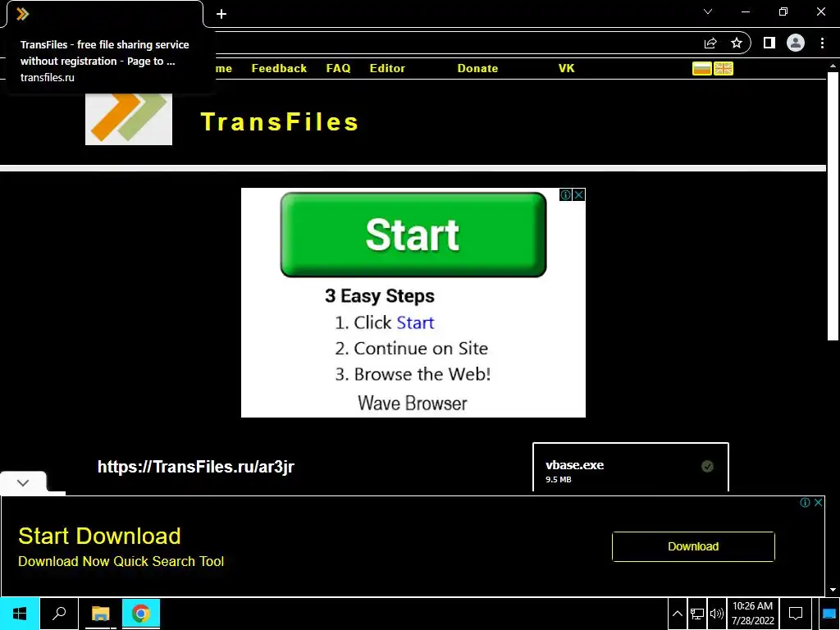
Task: Switch site language to Russian flag
Action: 702,69
